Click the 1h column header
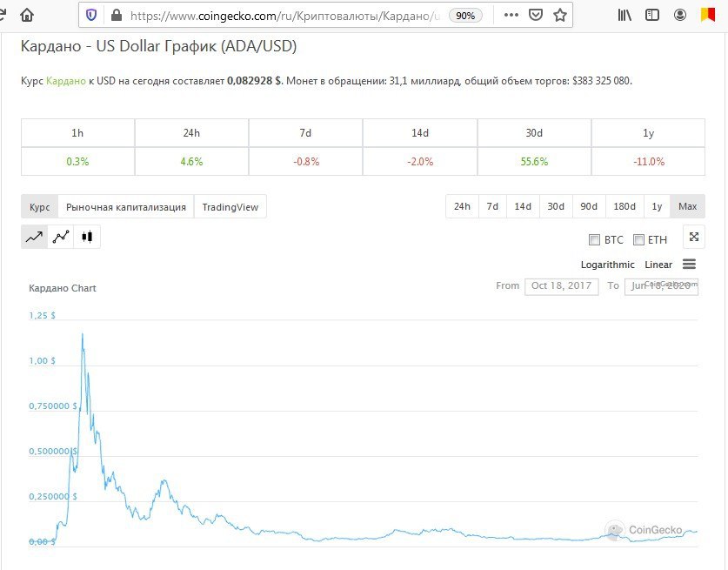Image resolution: width=728 pixels, height=570 pixels. (x=77, y=133)
